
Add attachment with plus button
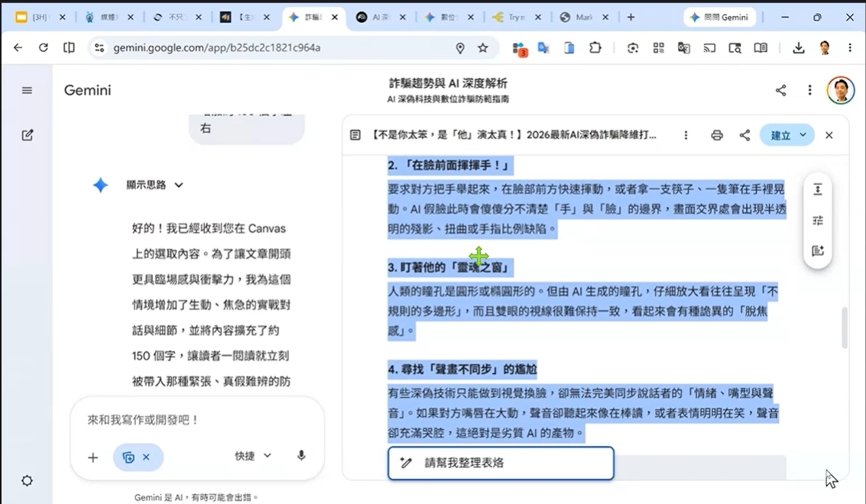pos(92,457)
